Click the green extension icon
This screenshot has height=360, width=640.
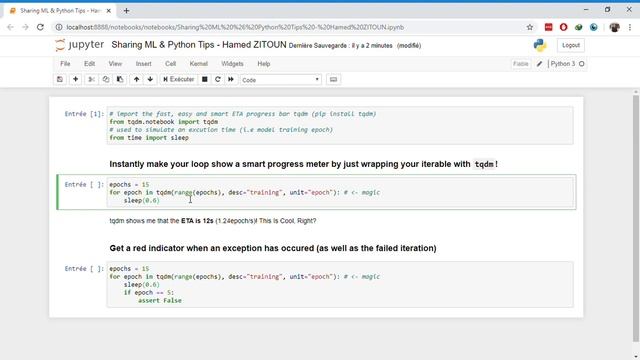pos(579,27)
